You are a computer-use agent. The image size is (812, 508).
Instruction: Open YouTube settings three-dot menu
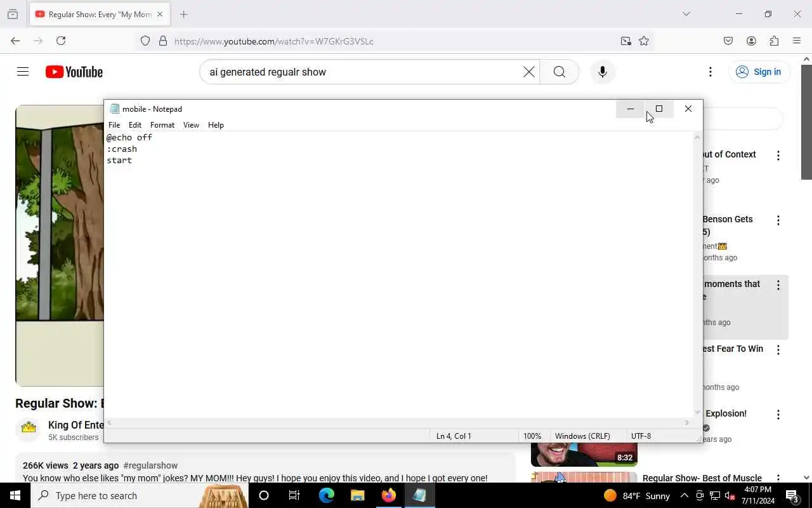tap(710, 72)
